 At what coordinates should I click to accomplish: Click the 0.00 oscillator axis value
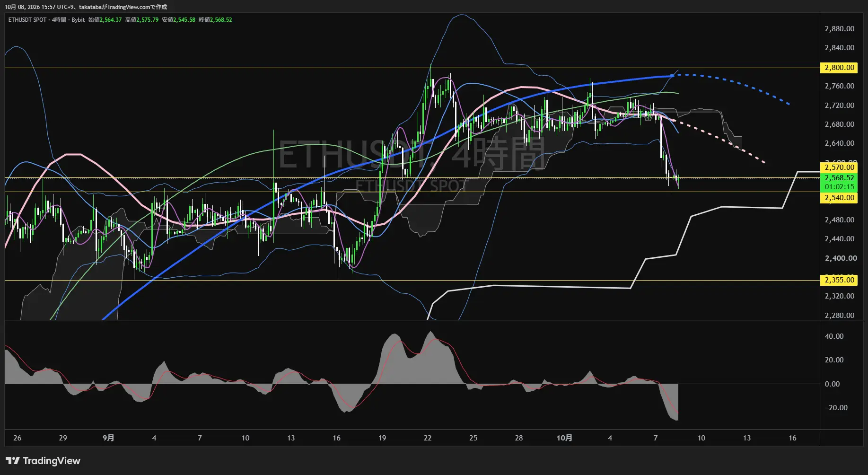[832, 384]
